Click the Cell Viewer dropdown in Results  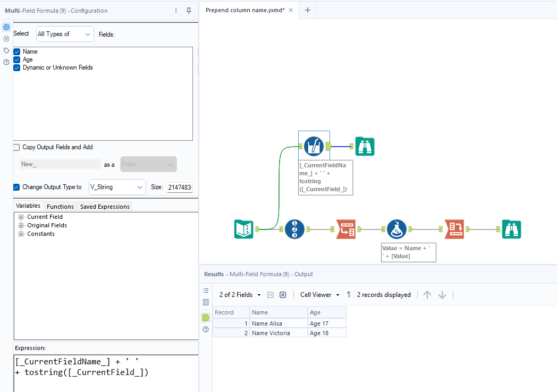click(x=319, y=295)
